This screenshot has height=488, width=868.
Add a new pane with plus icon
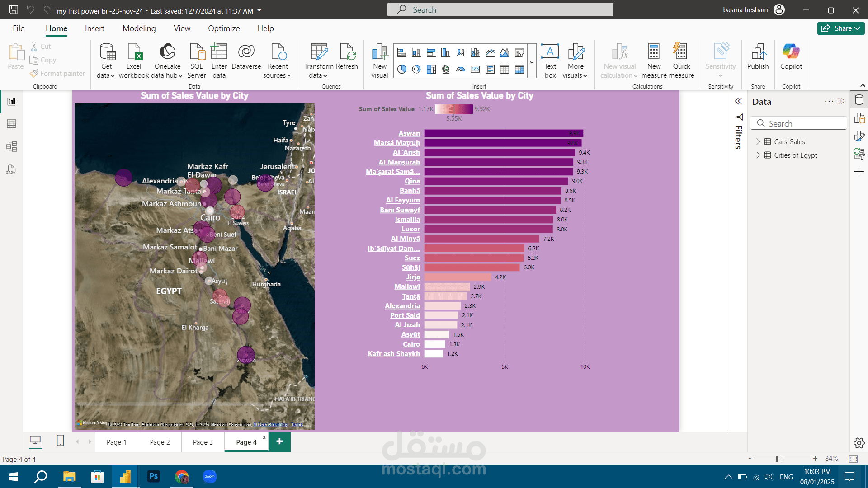(859, 172)
